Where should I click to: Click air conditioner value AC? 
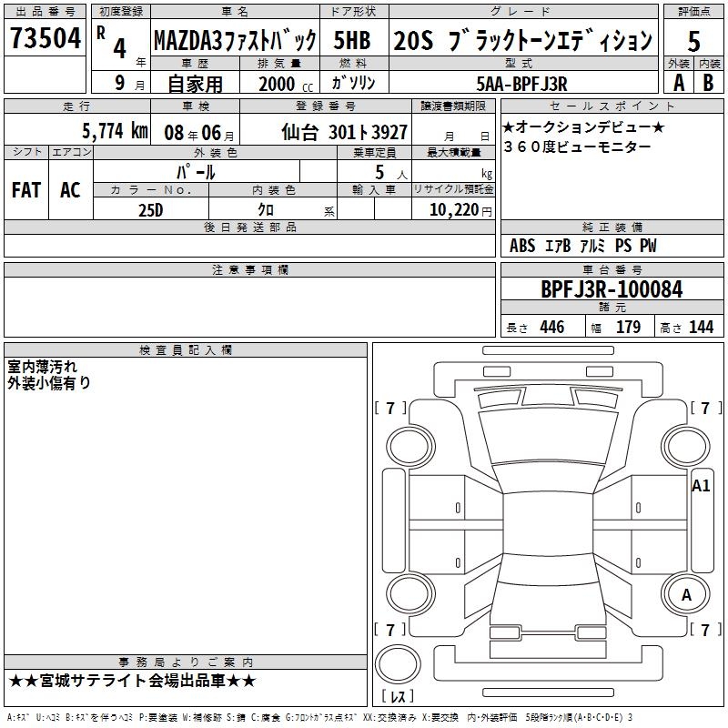70,190
